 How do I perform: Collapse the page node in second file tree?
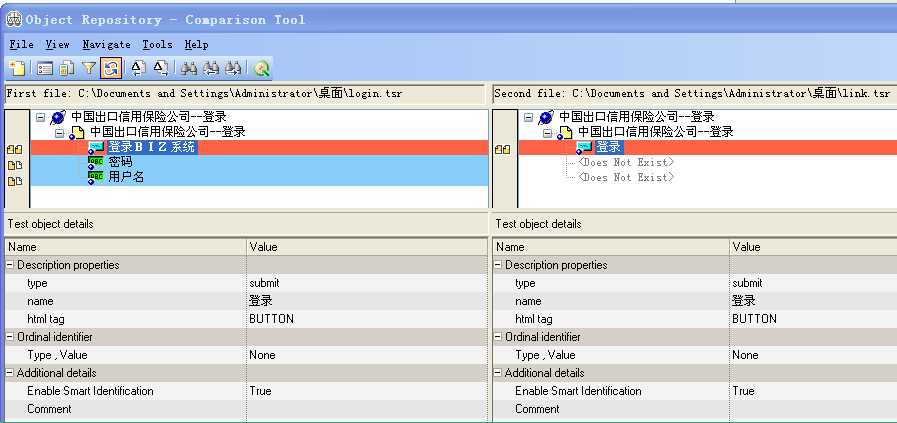click(x=547, y=133)
